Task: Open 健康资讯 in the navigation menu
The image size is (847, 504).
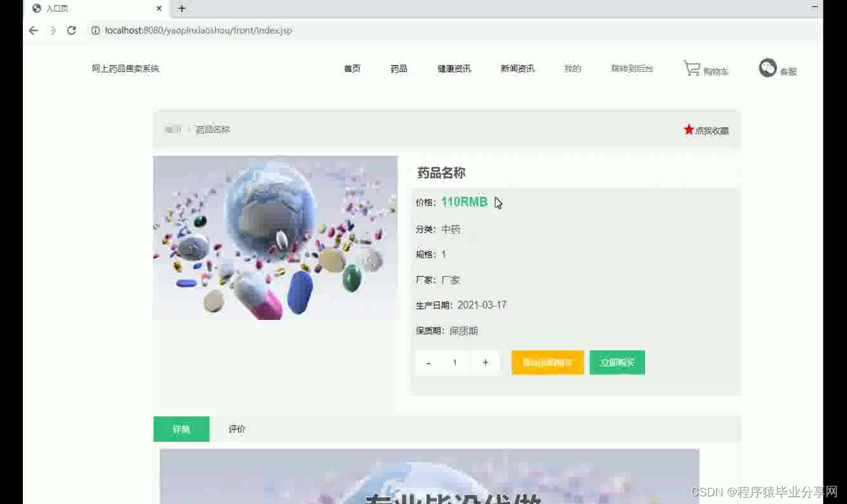Action: (454, 69)
